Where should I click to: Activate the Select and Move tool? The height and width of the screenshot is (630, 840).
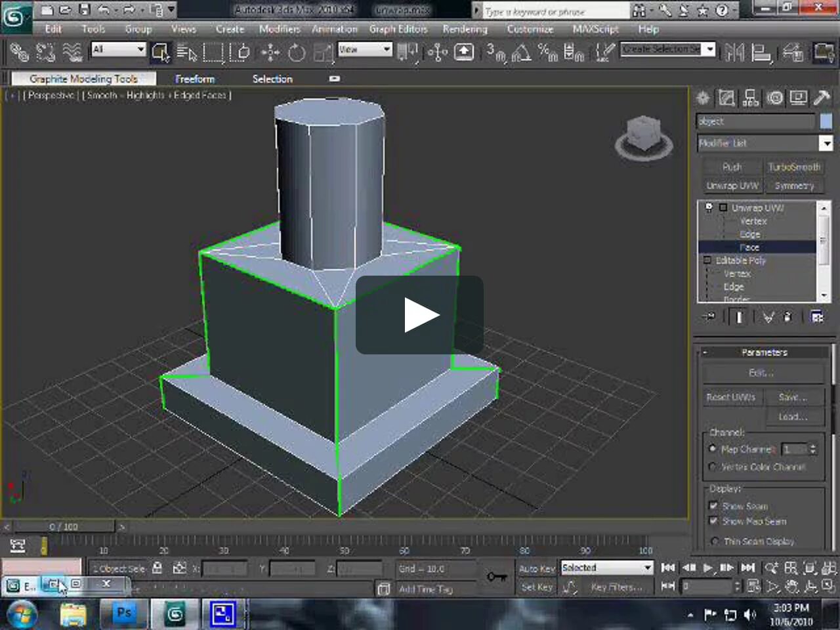pyautogui.click(x=270, y=52)
